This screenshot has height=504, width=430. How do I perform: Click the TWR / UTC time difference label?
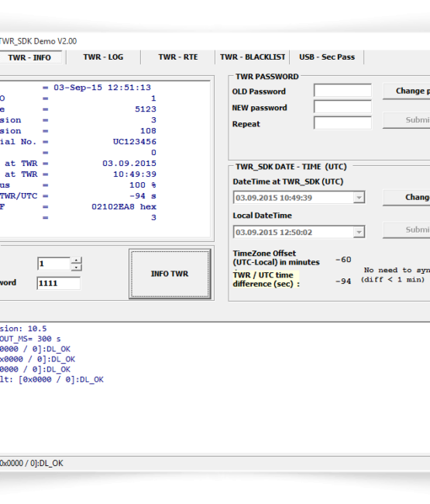267,279
